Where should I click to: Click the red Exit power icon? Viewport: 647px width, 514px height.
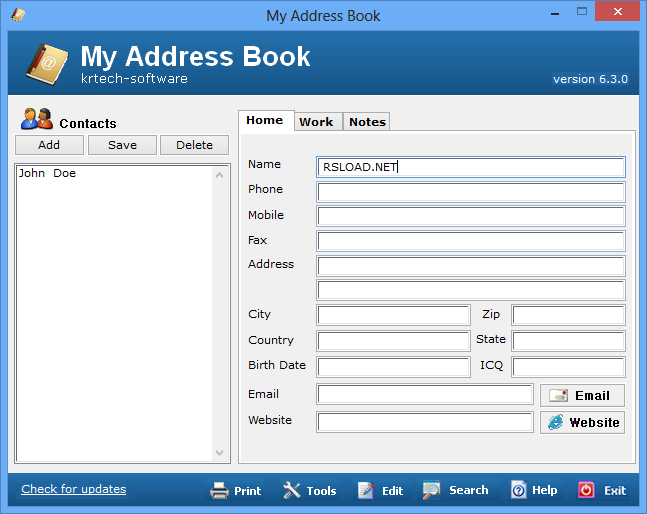click(x=586, y=490)
